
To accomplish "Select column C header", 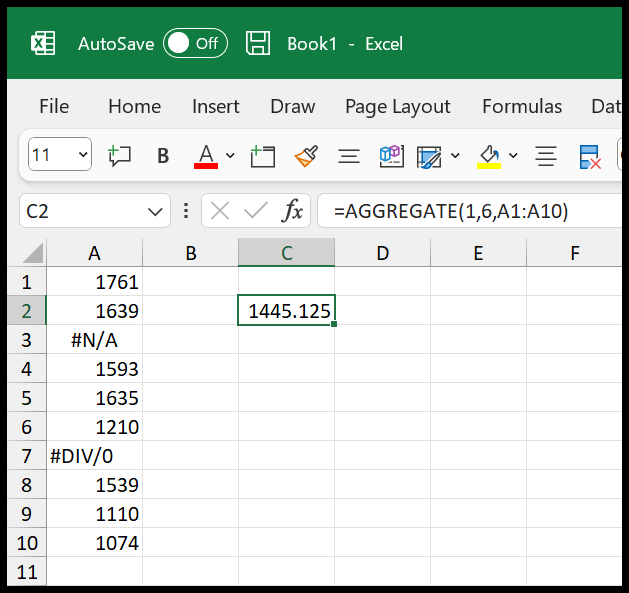I will 286,253.
